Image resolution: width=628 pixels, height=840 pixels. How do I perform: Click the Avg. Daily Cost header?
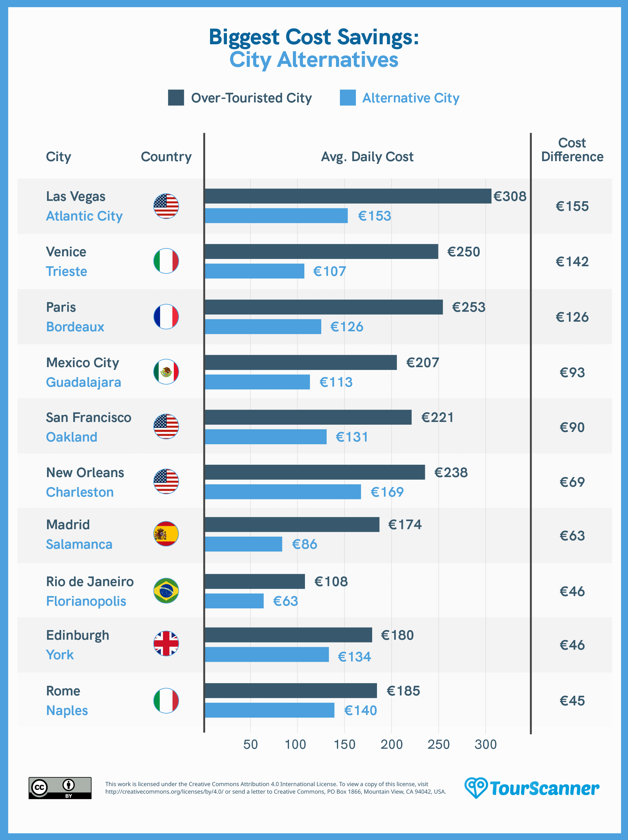pos(367,157)
